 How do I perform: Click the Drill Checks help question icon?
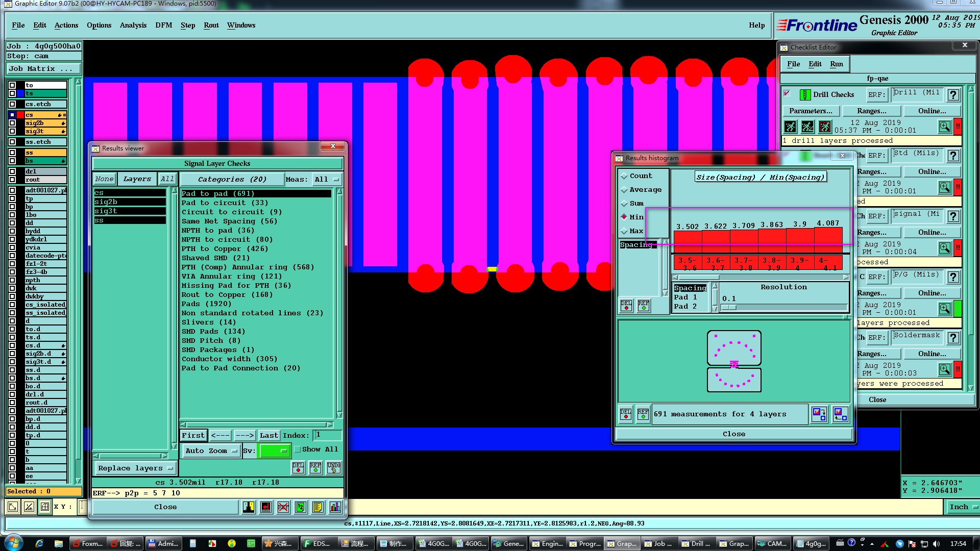tap(952, 95)
